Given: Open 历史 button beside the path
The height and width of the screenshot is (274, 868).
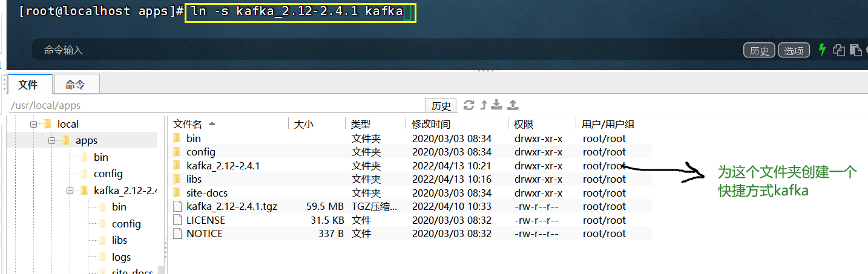Looking at the screenshot, I should tap(441, 106).
